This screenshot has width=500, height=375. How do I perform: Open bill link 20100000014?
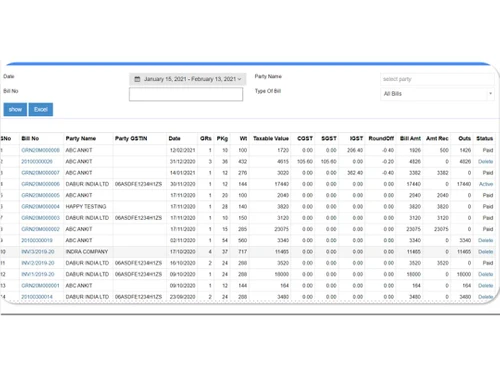click(x=37, y=297)
